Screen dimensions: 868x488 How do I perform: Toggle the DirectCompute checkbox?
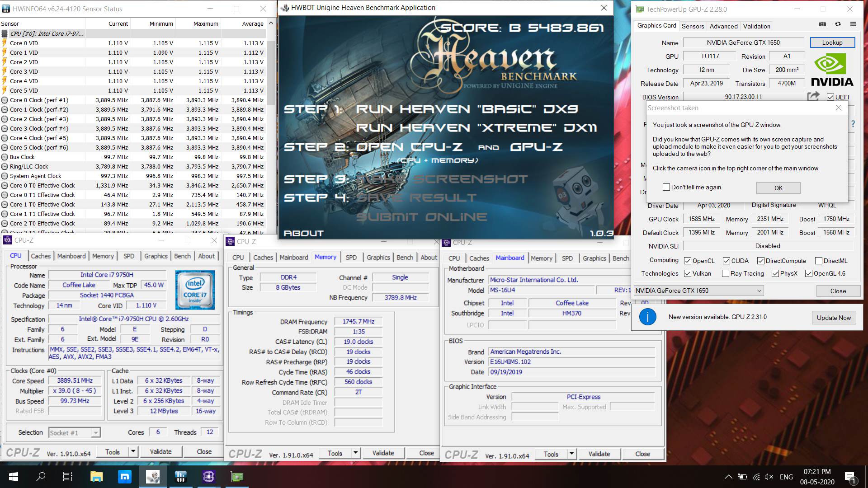[761, 261]
